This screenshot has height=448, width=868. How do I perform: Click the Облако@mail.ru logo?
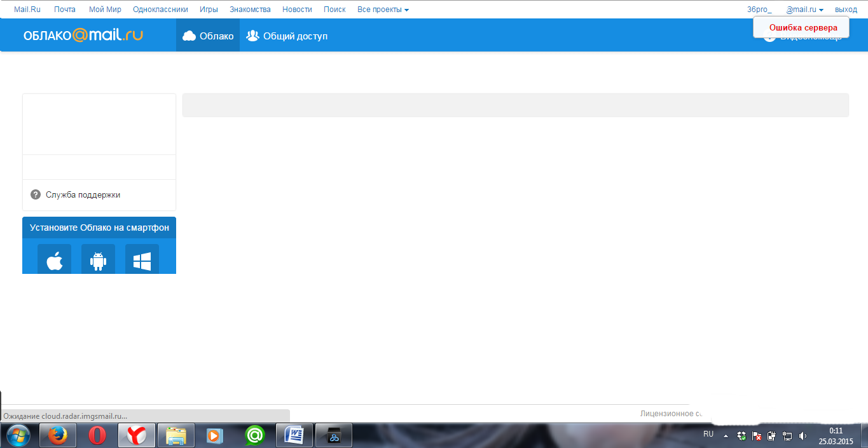point(83,36)
